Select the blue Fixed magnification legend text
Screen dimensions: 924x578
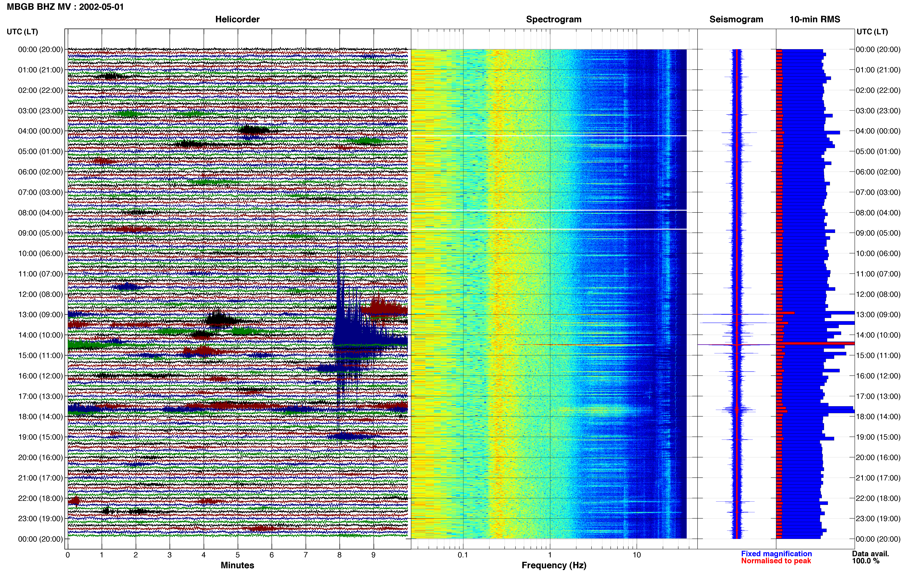777,554
